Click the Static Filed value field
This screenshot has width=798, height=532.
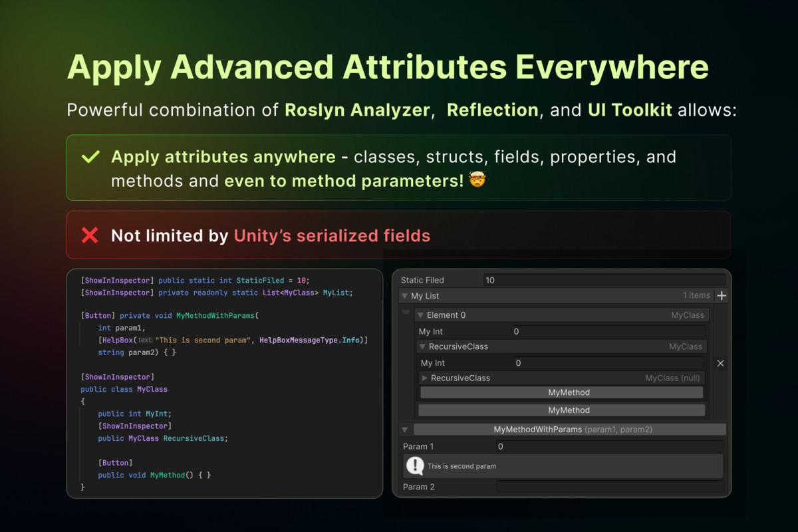coord(604,280)
